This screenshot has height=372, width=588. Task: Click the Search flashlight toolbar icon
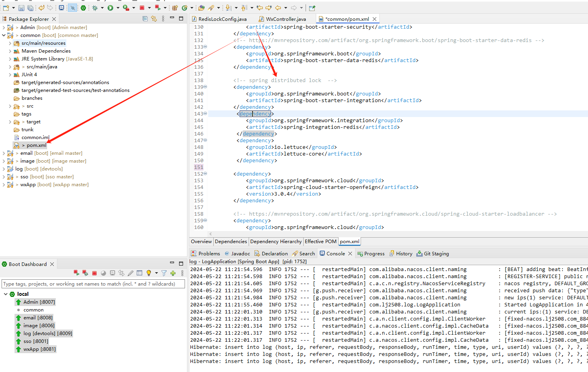coord(211,8)
